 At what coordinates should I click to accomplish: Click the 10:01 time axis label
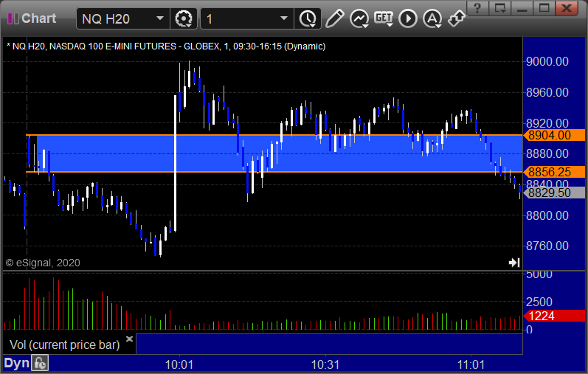click(179, 364)
